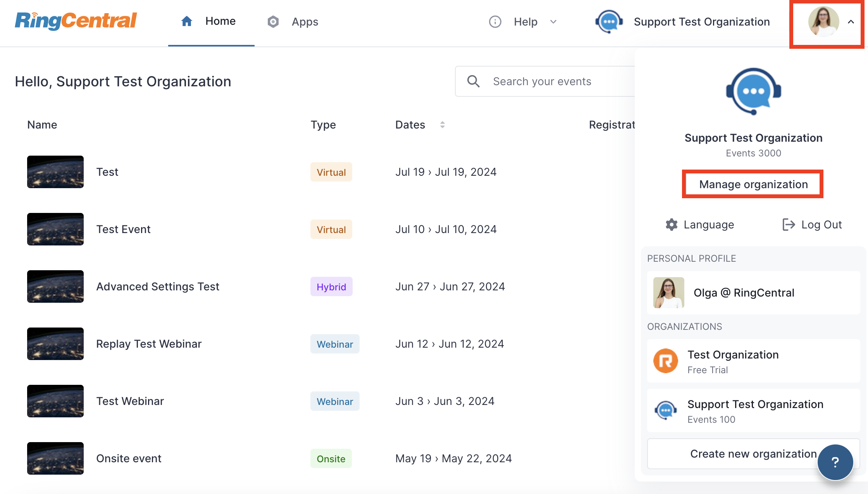Open the Replay Test Webinar event
The height and width of the screenshot is (494, 868).
[x=149, y=344]
